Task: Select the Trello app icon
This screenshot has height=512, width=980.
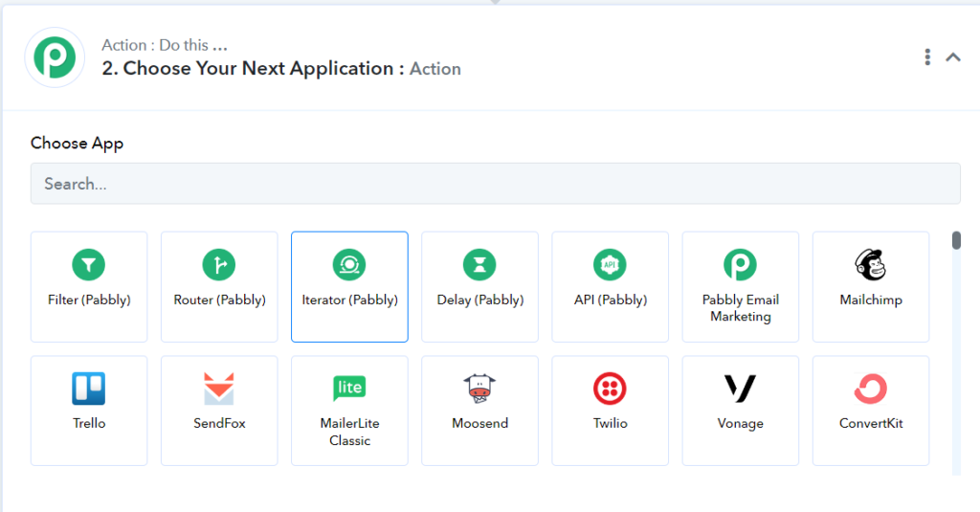Action: click(89, 389)
